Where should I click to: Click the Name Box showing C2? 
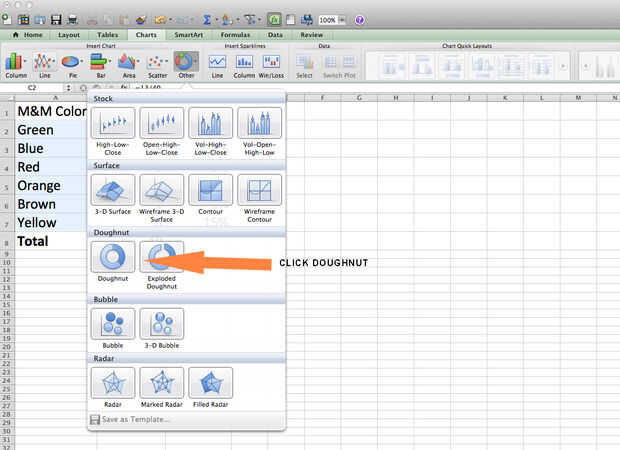click(32, 87)
